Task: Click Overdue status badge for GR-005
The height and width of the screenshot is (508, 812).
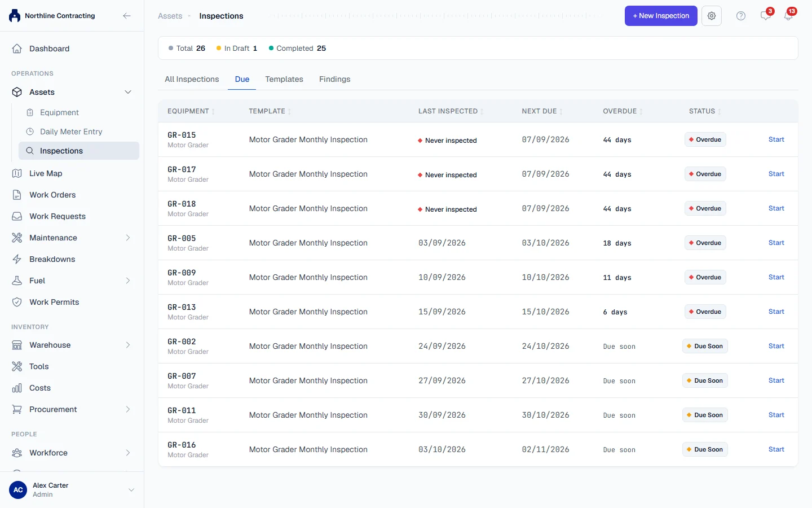Action: pyautogui.click(x=705, y=243)
